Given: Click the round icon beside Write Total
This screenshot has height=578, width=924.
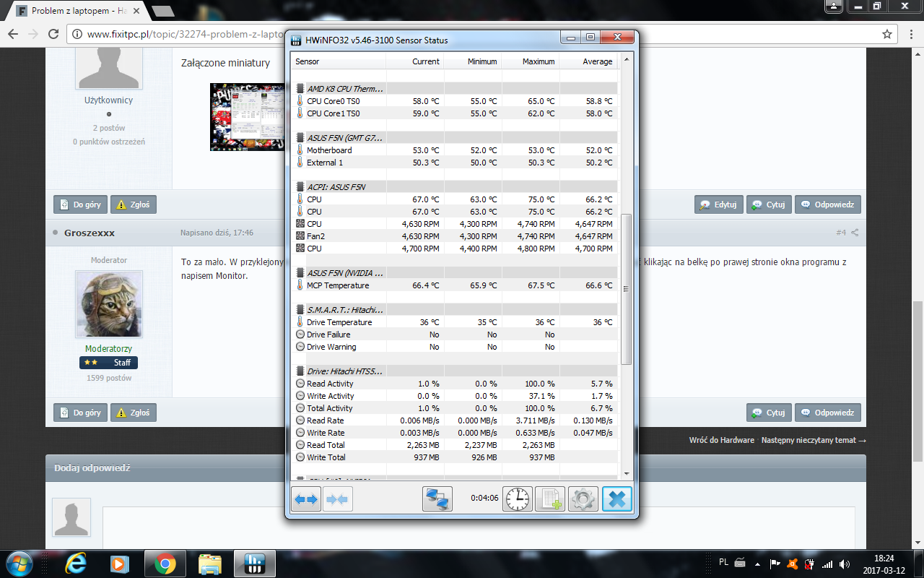Looking at the screenshot, I should click(300, 457).
